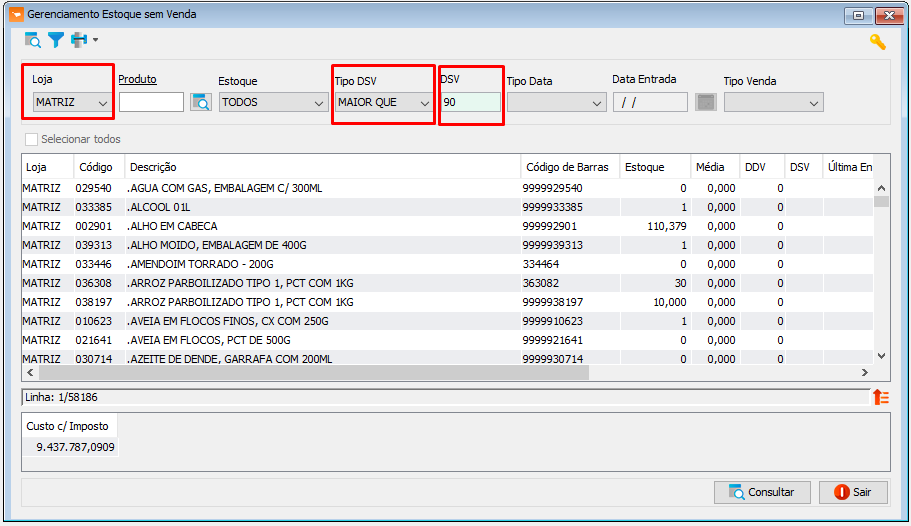911x526 pixels.
Task: Click the blue filter funnel icon
Action: pos(56,40)
